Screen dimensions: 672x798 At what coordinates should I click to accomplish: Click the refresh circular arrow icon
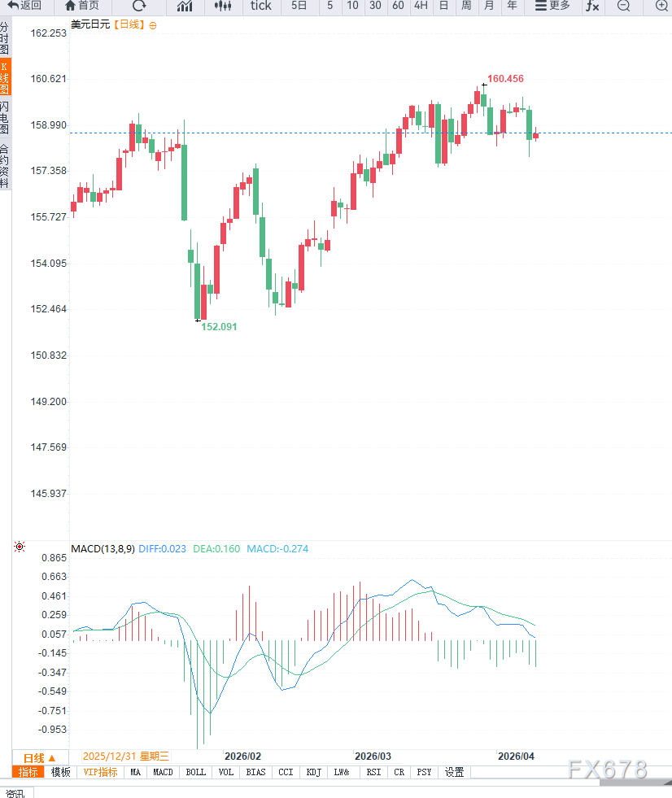click(139, 6)
